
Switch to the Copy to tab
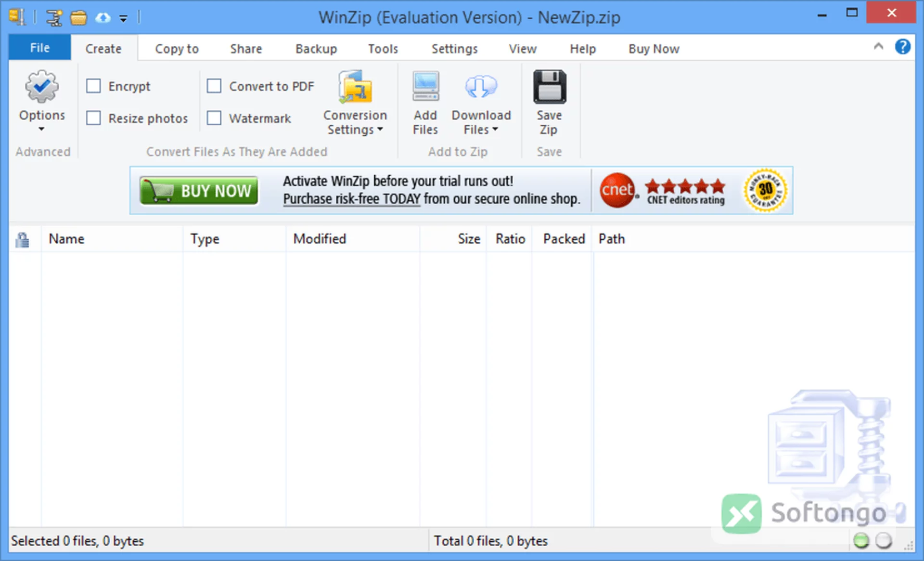[x=177, y=49]
